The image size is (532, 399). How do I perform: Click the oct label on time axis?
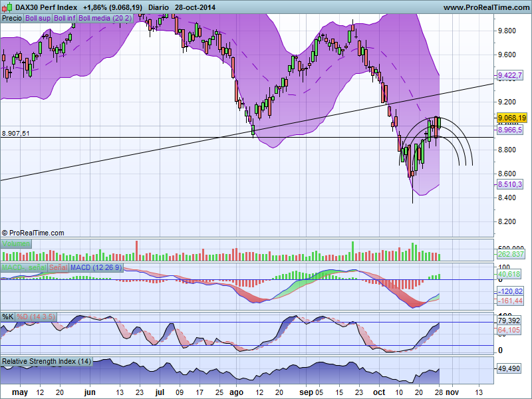379,392
